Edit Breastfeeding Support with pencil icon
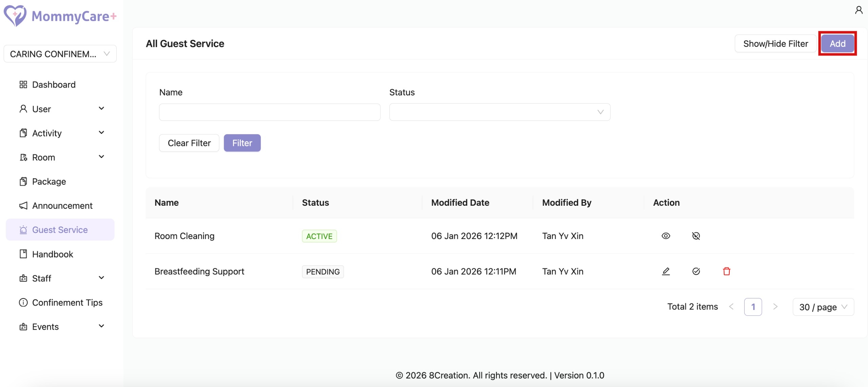 (x=666, y=271)
